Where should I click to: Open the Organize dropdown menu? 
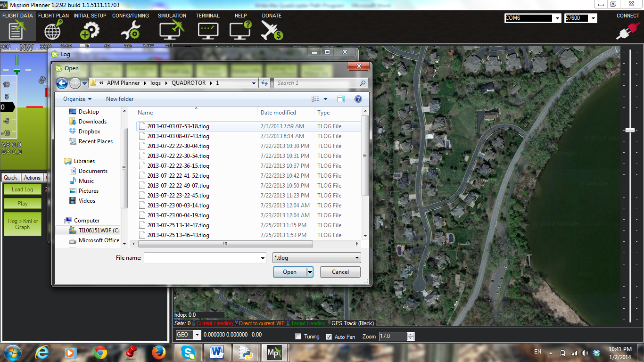(77, 99)
